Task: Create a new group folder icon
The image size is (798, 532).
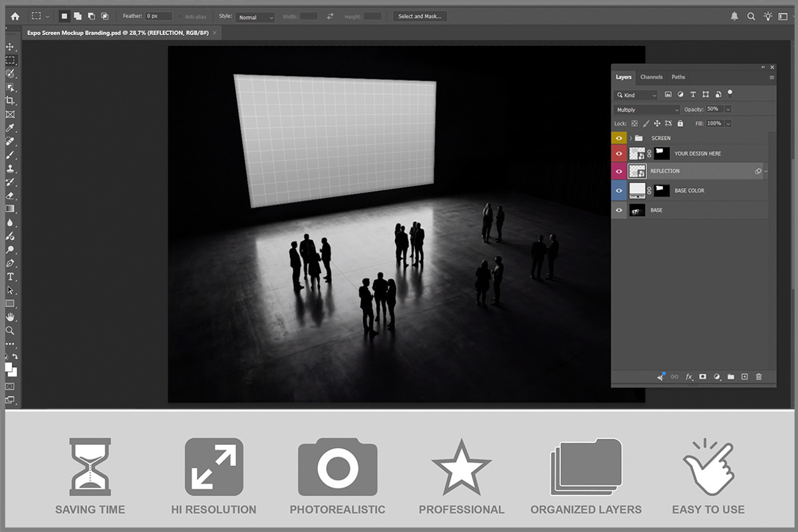Action: point(731,377)
